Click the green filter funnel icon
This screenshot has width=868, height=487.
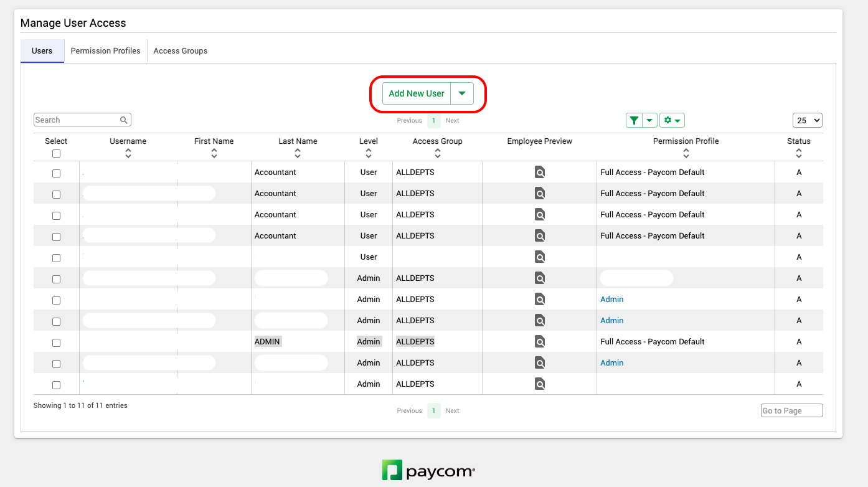click(634, 120)
